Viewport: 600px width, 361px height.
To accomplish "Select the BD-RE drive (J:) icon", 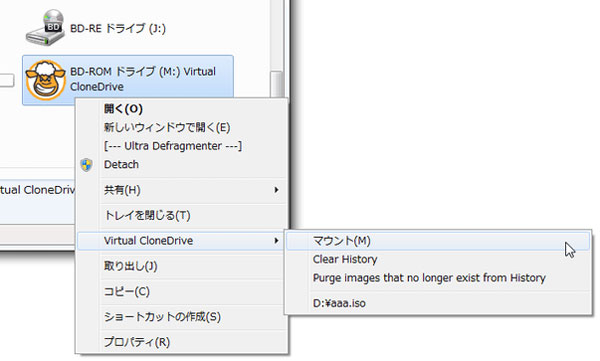I will pyautogui.click(x=45, y=28).
